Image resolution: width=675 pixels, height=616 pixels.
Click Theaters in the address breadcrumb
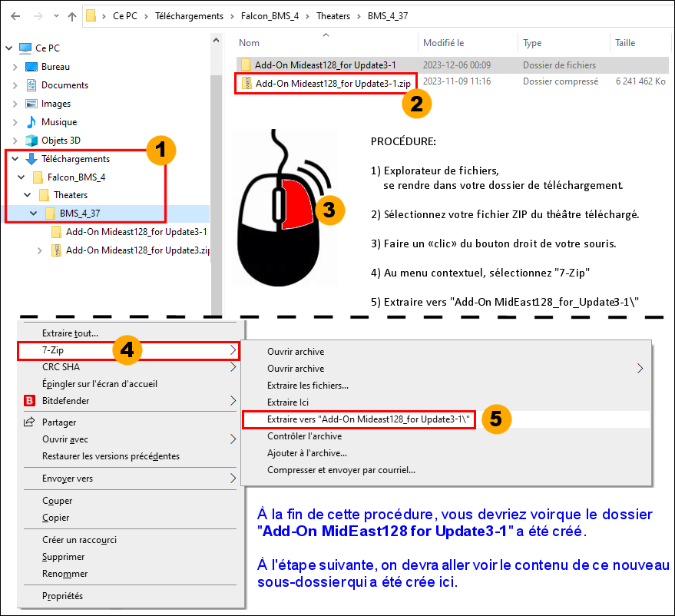(x=334, y=15)
